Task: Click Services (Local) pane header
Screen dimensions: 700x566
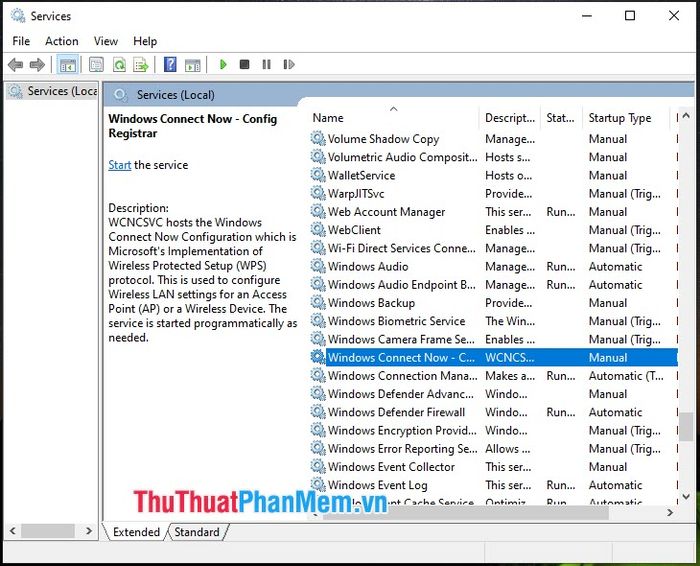Action: click(x=175, y=95)
